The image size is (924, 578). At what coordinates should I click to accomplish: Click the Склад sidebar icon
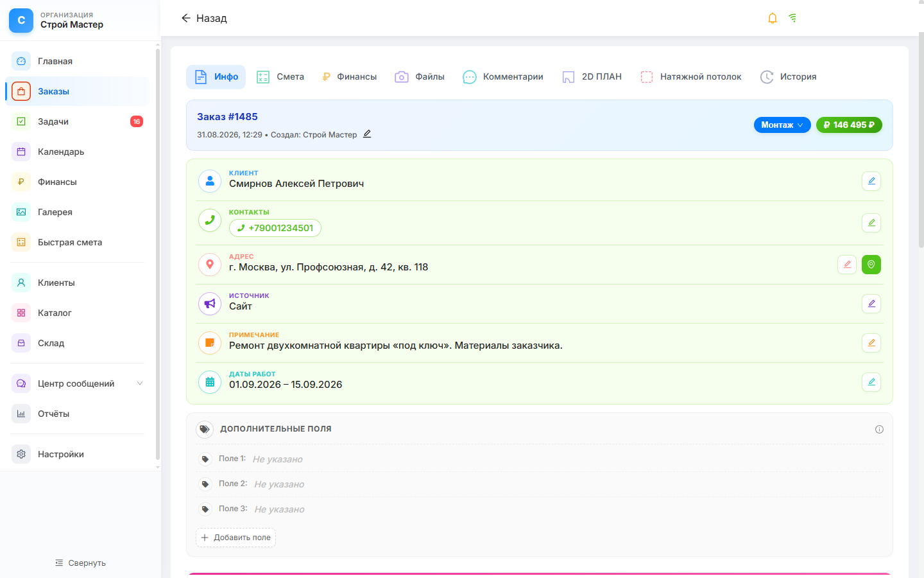click(21, 343)
